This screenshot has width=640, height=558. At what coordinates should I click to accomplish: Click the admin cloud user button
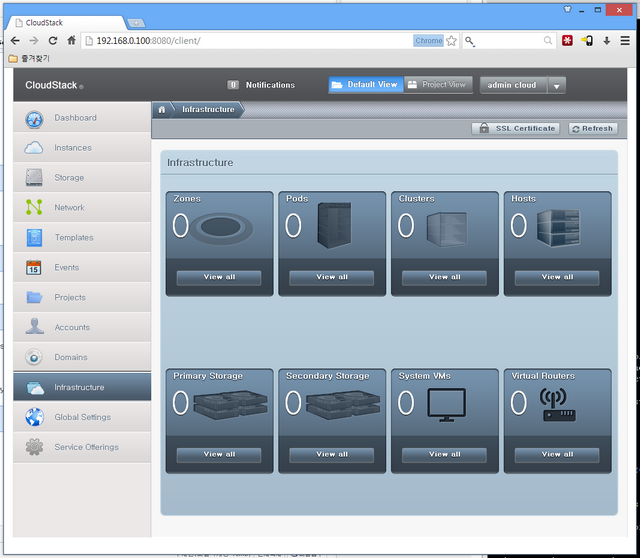(x=513, y=85)
